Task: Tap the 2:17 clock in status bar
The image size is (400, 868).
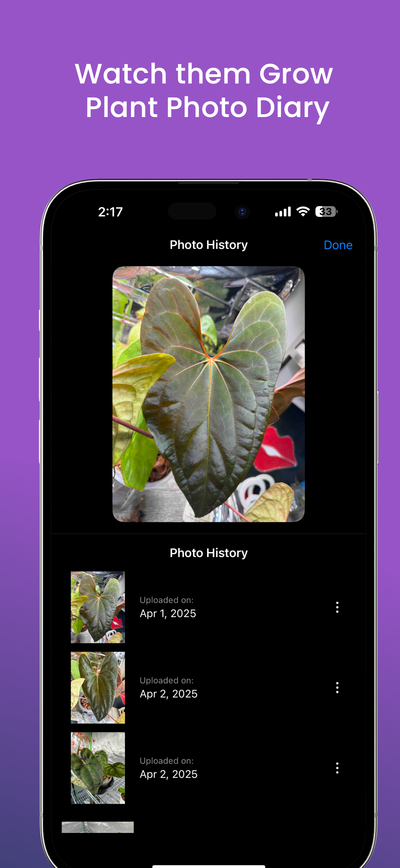Action: [x=110, y=212]
